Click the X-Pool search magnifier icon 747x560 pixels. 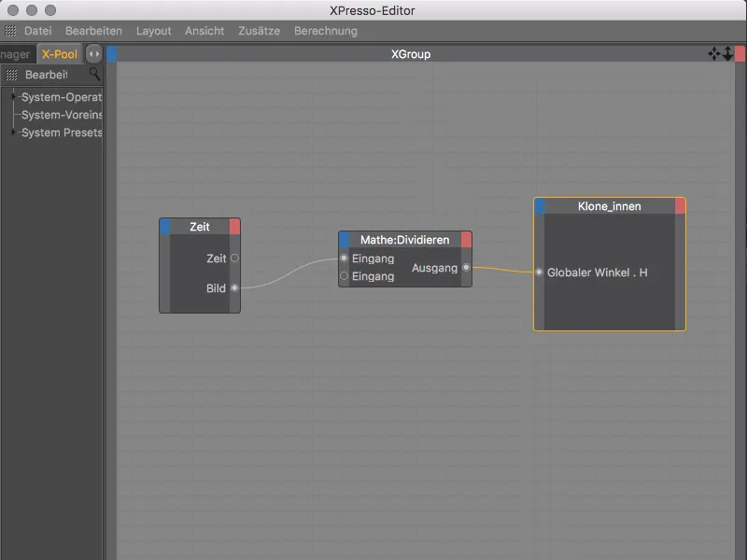(x=95, y=74)
